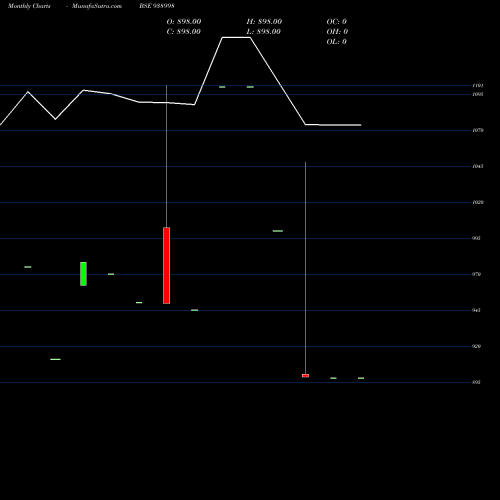Click the bright green candlestick body near 970

tap(83, 274)
